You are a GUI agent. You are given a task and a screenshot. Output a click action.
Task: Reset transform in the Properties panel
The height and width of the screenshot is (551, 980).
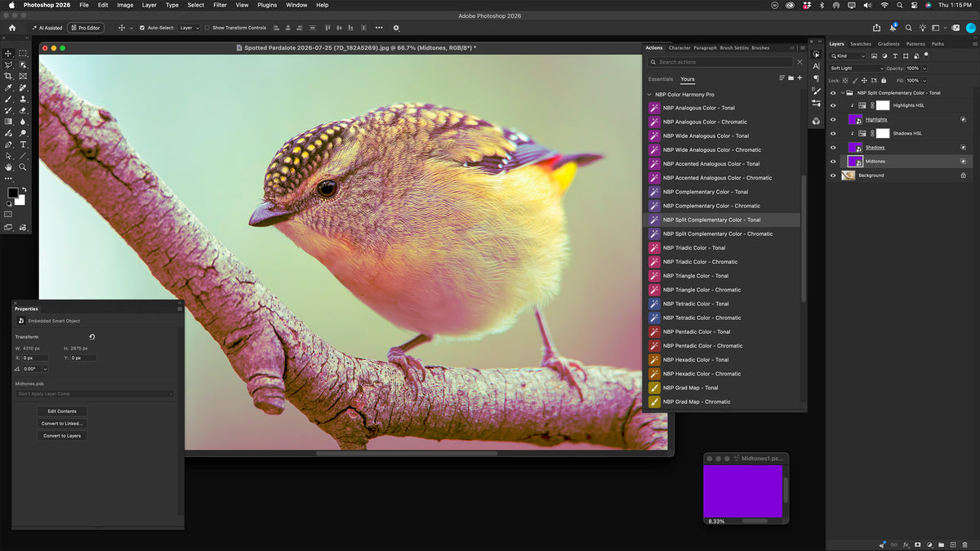click(x=92, y=336)
